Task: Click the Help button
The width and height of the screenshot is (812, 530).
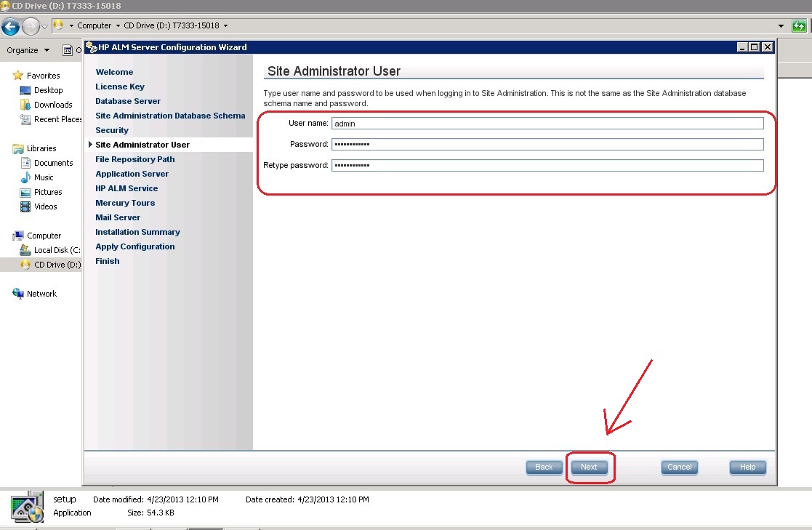Action: point(747,467)
